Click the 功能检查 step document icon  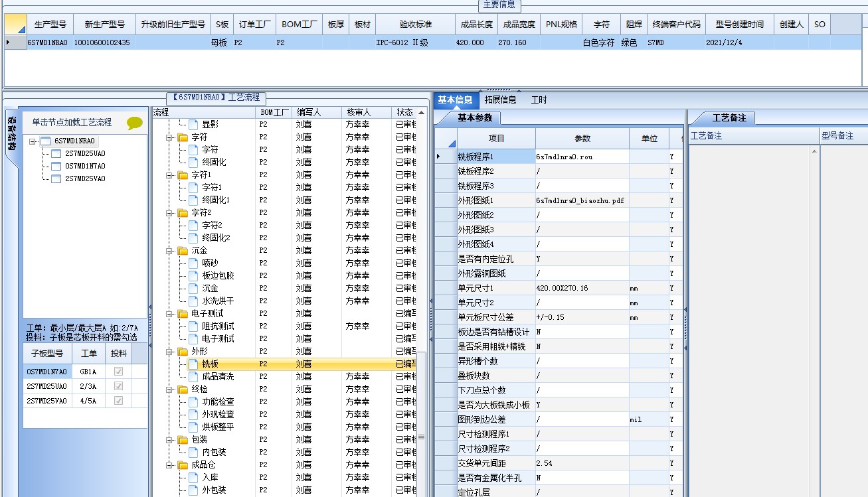(193, 401)
